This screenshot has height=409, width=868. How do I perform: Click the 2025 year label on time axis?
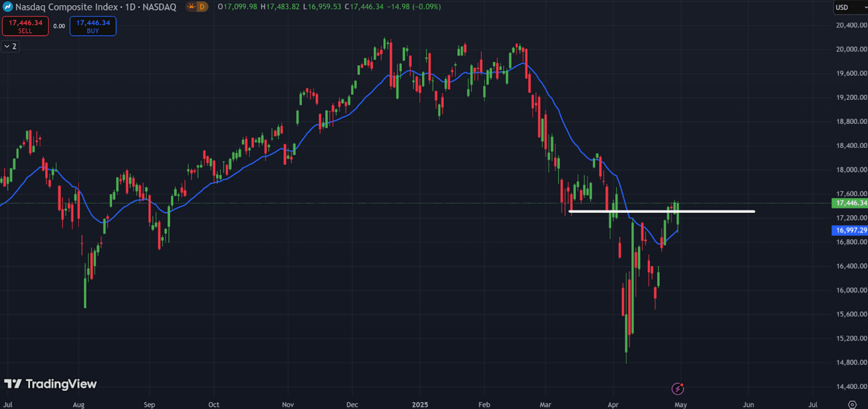coord(420,404)
